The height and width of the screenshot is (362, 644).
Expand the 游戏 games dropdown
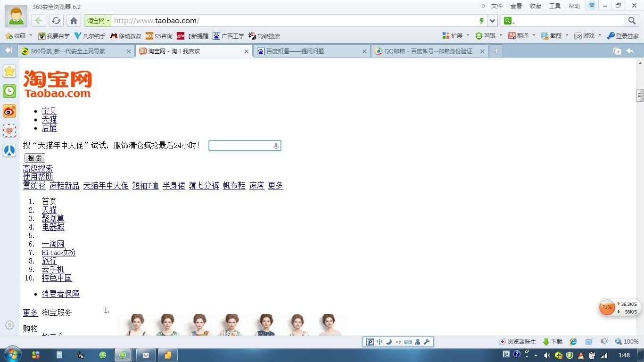point(600,35)
